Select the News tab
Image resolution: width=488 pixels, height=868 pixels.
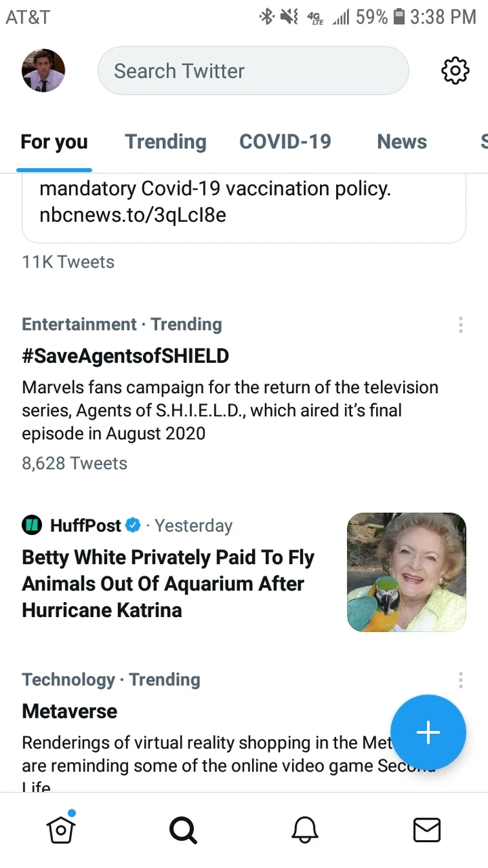click(x=402, y=142)
